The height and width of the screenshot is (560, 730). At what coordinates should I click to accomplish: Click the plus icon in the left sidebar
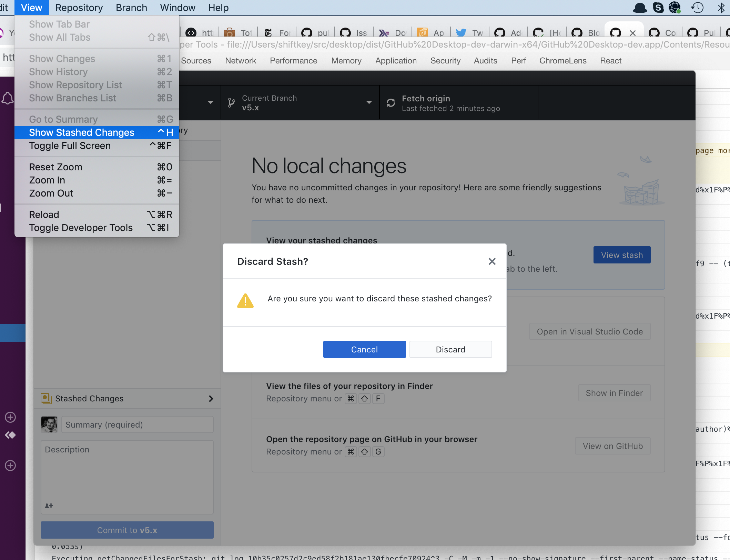[x=10, y=417]
